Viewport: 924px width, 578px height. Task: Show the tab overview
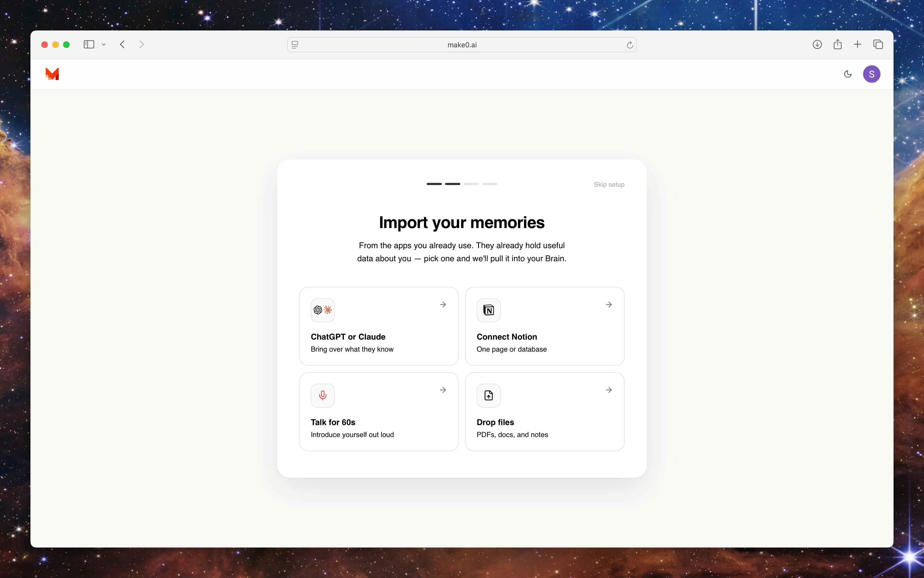pos(878,44)
